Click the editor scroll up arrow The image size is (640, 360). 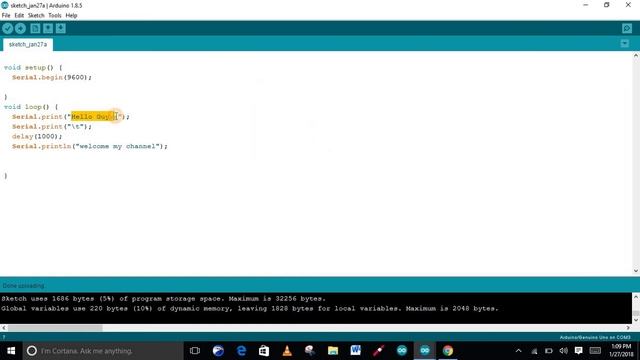click(x=636, y=56)
